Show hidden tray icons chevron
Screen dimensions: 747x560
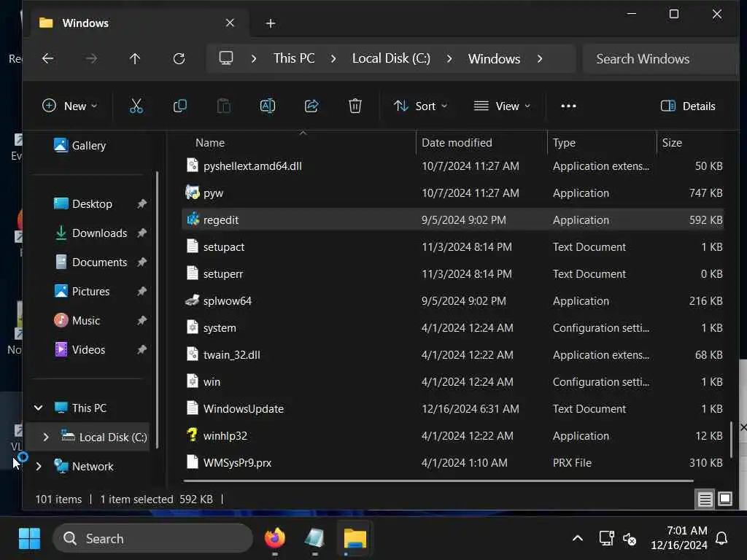[x=578, y=538]
